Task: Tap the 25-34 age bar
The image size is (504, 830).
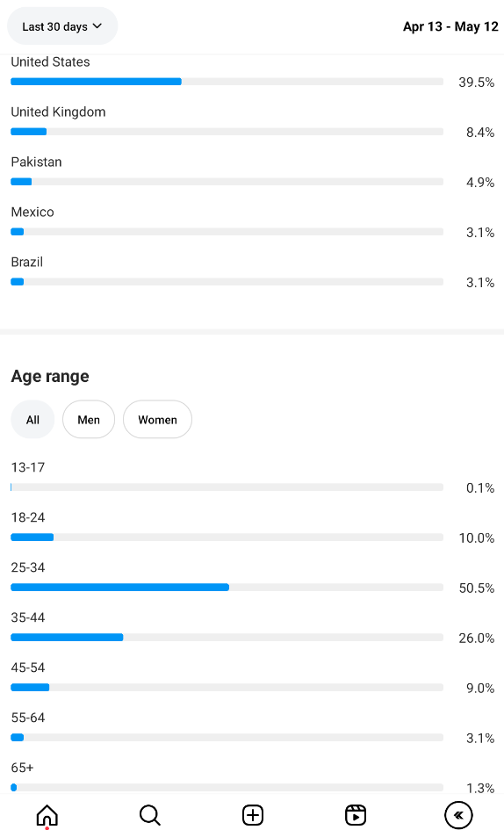Action: 227,587
